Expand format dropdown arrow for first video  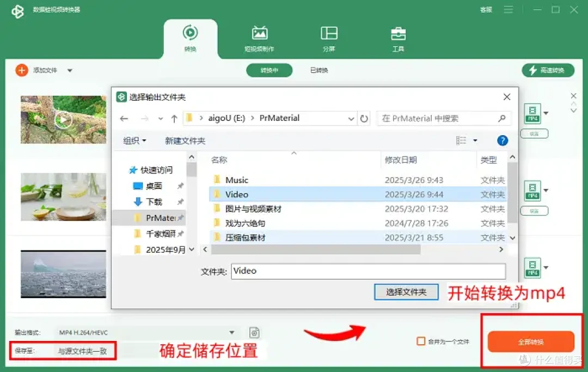tap(546, 113)
